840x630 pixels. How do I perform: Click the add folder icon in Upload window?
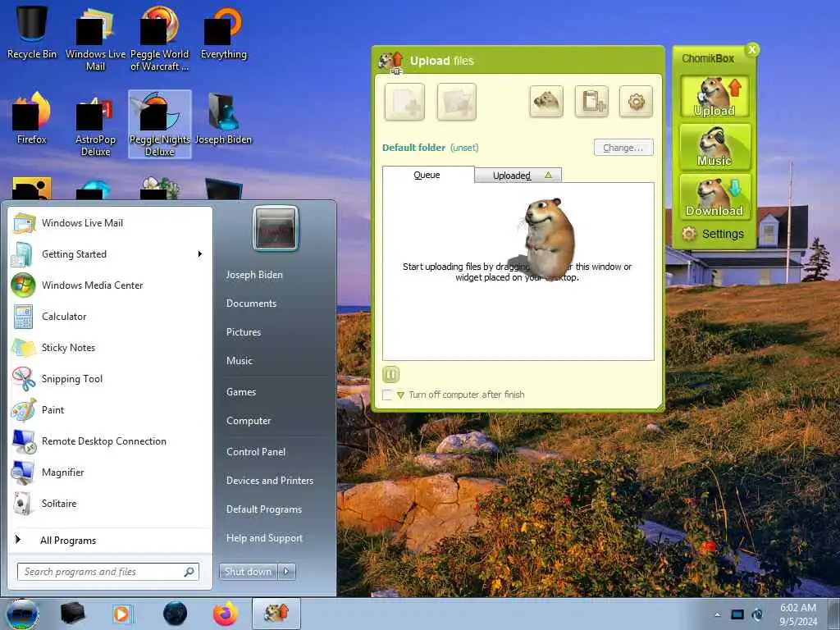[456, 101]
